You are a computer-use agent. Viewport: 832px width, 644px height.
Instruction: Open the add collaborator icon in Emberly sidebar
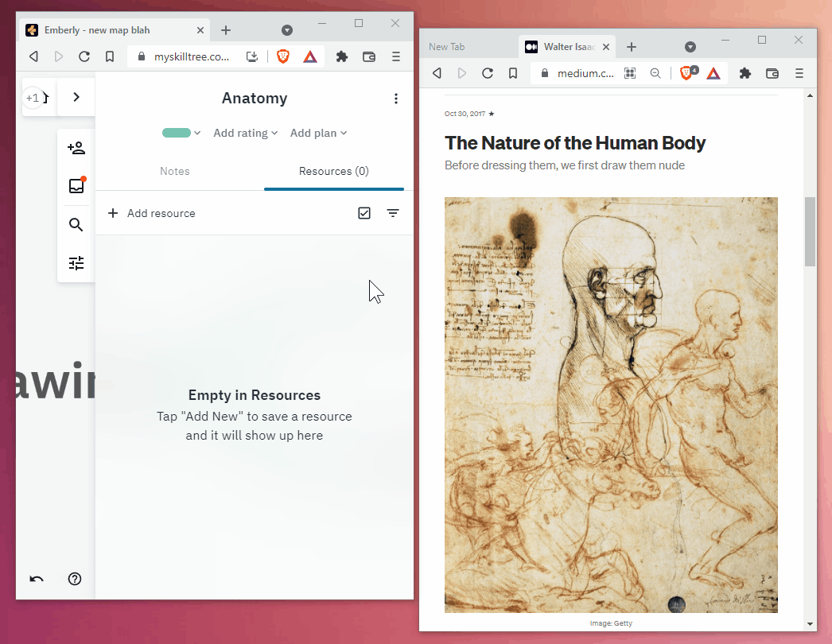click(76, 147)
